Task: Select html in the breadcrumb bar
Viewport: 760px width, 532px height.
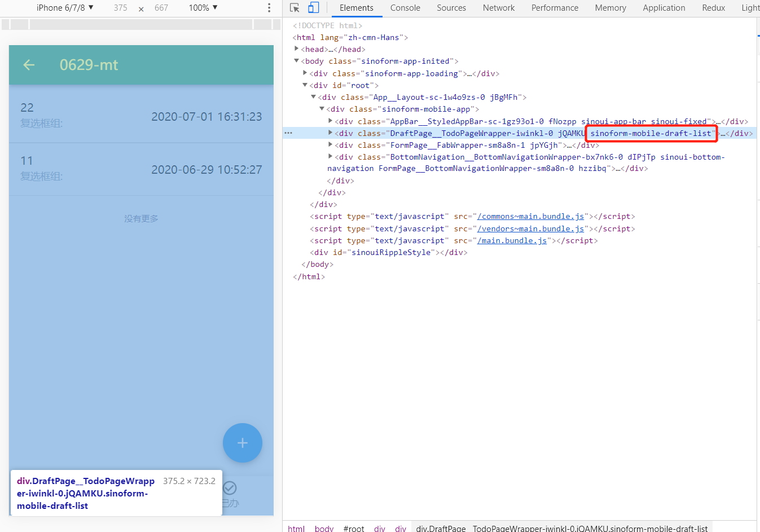Action: [296, 528]
